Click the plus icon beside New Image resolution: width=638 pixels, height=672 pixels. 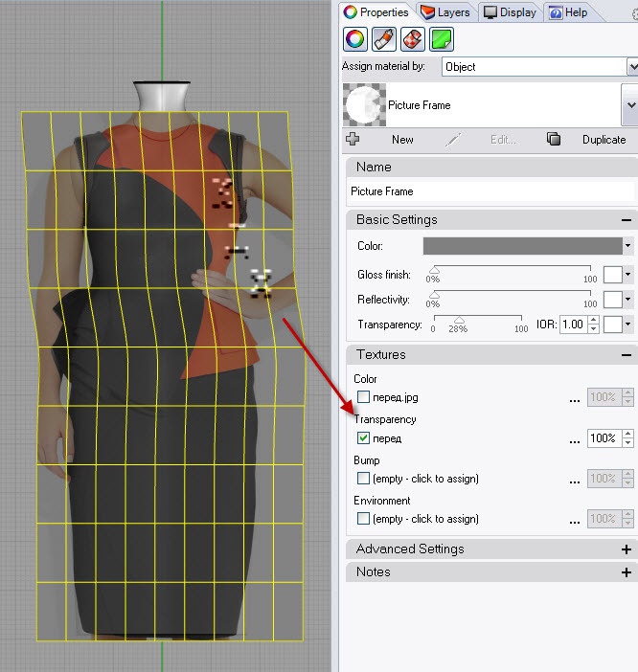coord(353,139)
